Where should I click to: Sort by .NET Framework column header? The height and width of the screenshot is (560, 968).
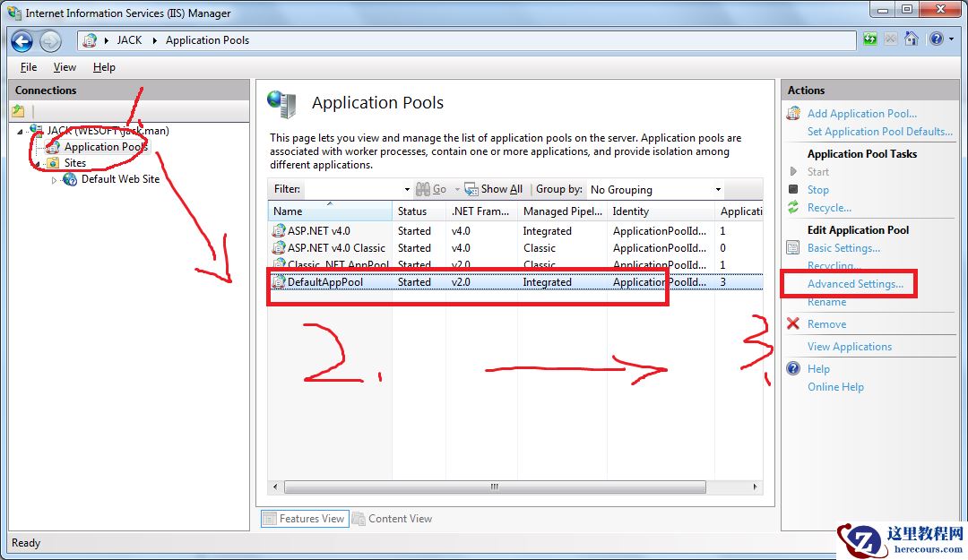tap(481, 211)
